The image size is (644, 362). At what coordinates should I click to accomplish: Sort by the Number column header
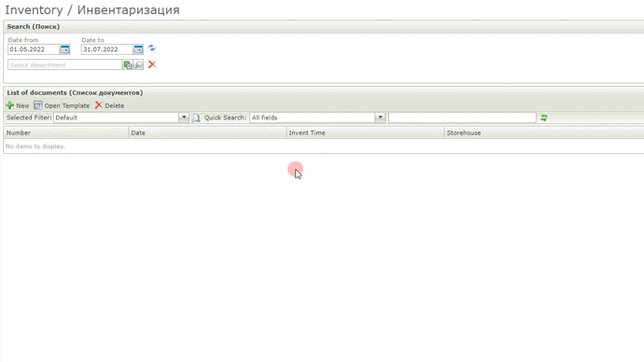(x=65, y=133)
